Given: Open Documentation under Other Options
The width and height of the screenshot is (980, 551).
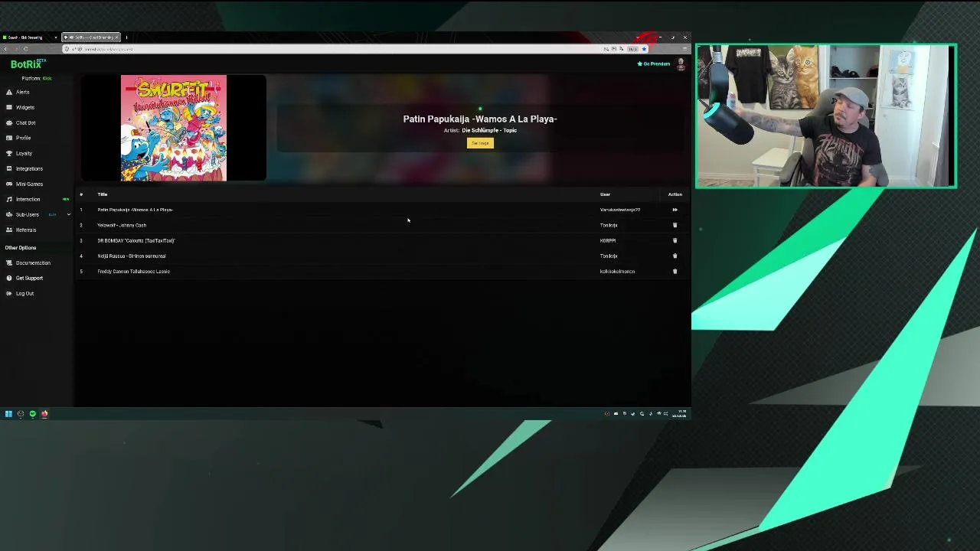Looking at the screenshot, I should coord(33,262).
